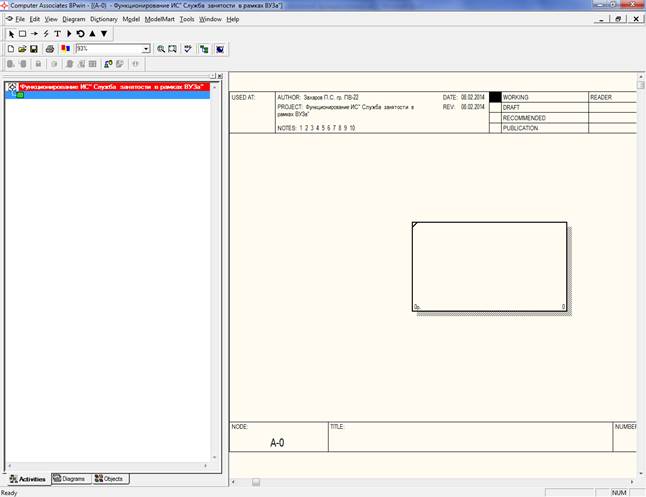646x497 pixels.
Task: Click the PUBLICATION status label
Action: 520,128
